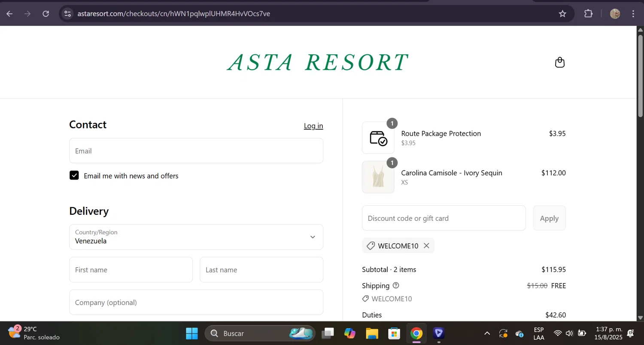Viewport: 644px width, 345px height.
Task: Focus the First name field
Action: tap(131, 270)
